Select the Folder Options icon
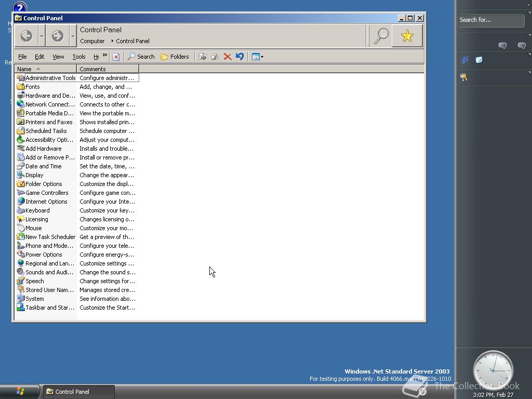 coord(21,183)
